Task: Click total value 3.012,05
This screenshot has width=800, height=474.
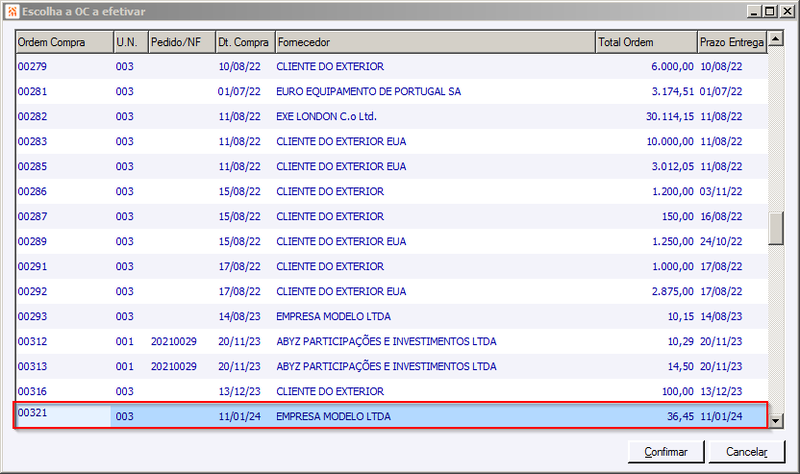Action: click(x=672, y=166)
